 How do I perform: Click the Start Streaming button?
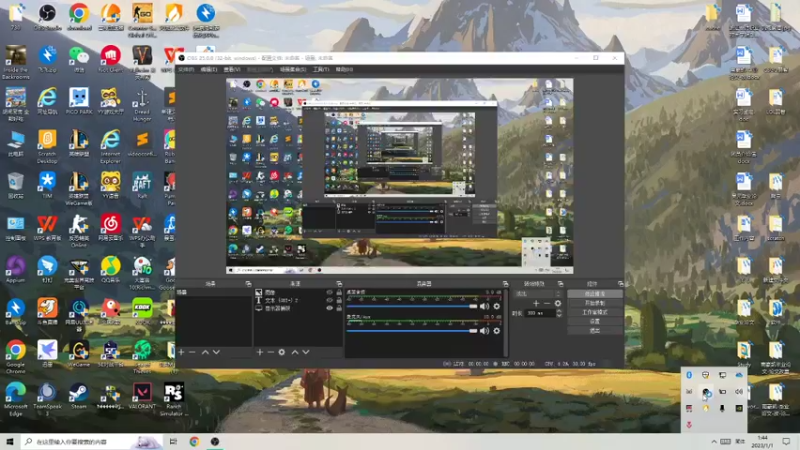point(595,294)
